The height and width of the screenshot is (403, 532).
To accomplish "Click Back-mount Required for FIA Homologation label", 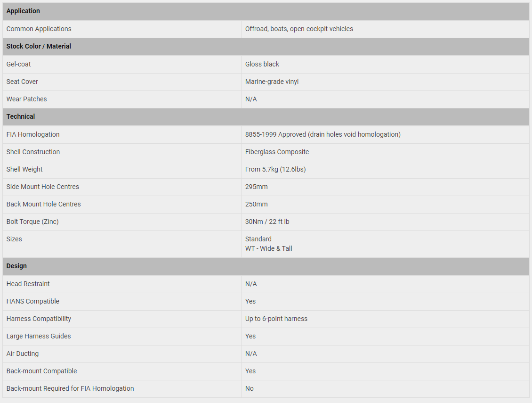I will pyautogui.click(x=70, y=389).
